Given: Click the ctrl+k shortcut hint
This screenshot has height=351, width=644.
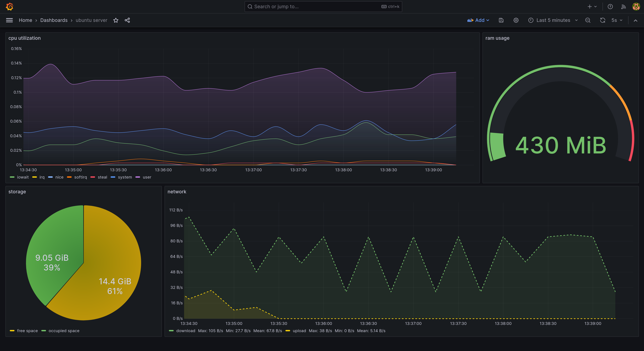Looking at the screenshot, I should click(x=390, y=7).
